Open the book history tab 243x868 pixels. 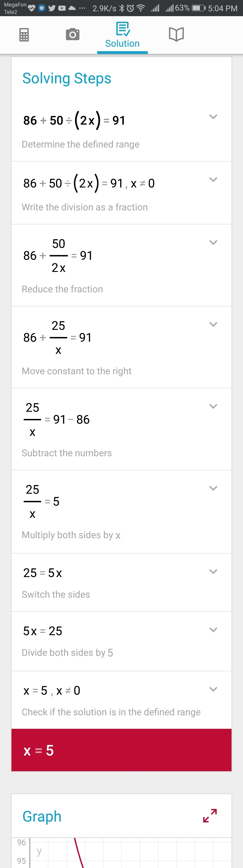click(x=176, y=34)
